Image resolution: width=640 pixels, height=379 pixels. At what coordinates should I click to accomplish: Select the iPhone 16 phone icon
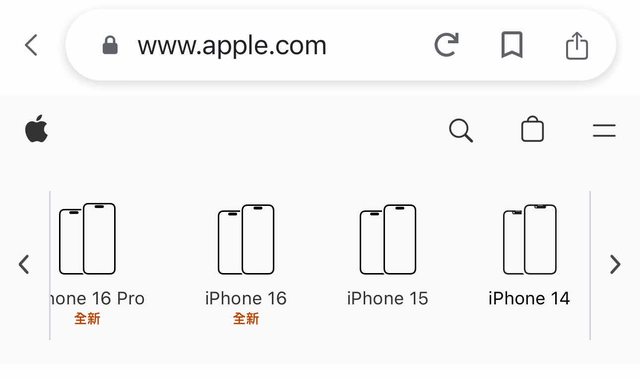pos(246,239)
